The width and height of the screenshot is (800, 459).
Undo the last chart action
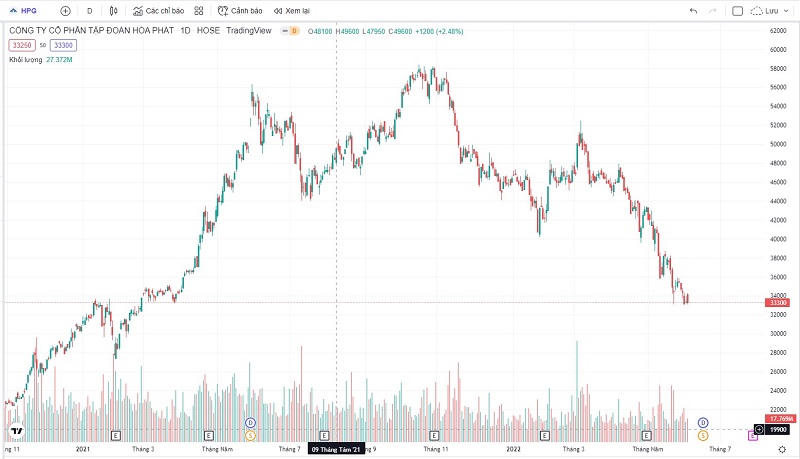point(693,11)
